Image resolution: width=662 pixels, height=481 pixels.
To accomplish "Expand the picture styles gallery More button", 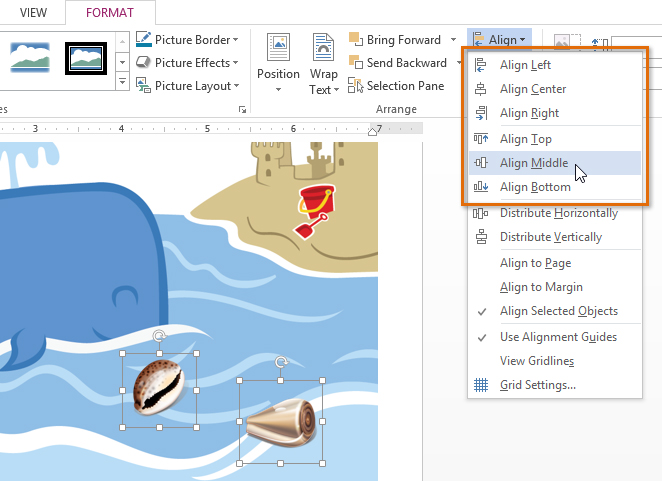I will (122, 81).
